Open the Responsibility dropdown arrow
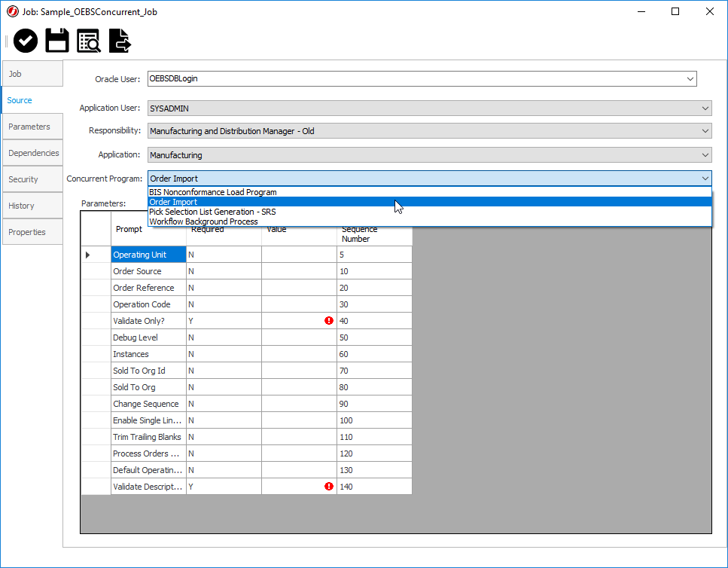 705,131
